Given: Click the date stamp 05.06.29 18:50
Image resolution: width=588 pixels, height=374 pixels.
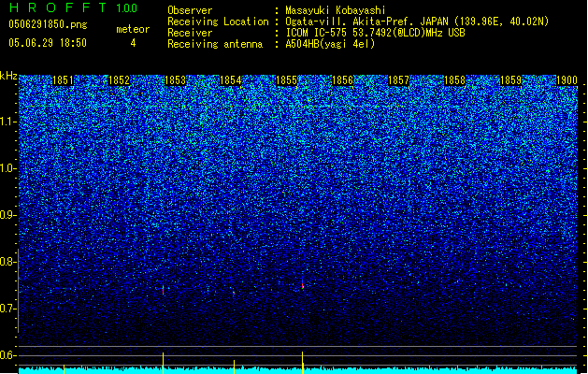Looking at the screenshot, I should click(x=48, y=43).
